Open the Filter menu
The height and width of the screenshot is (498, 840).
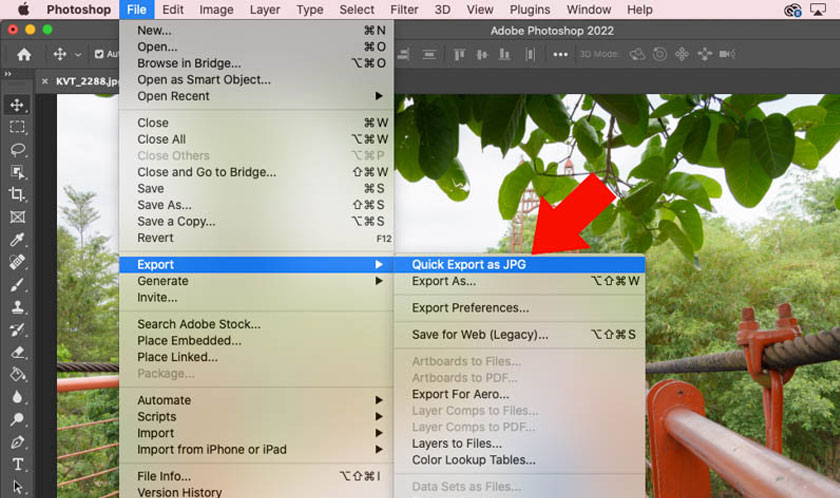pos(404,10)
